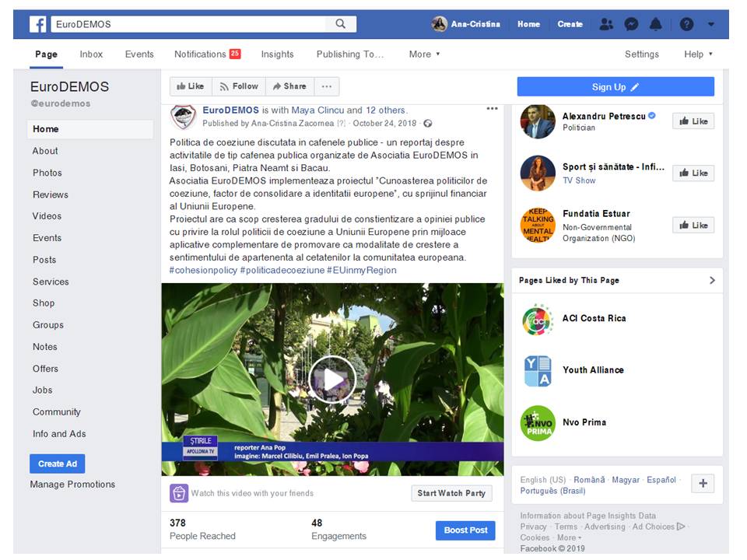Screen dimensions: 747x560
Task: Click the Create Ad button
Action: (57, 464)
